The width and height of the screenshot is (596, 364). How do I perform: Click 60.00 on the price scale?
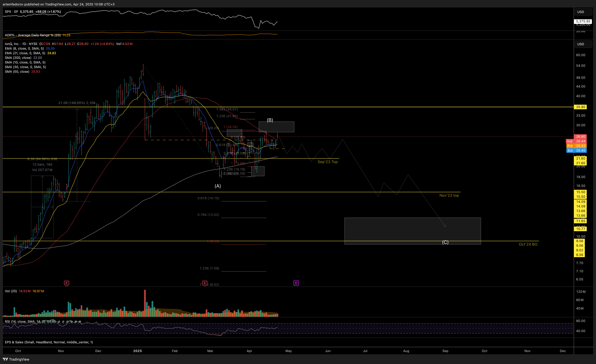581,55
